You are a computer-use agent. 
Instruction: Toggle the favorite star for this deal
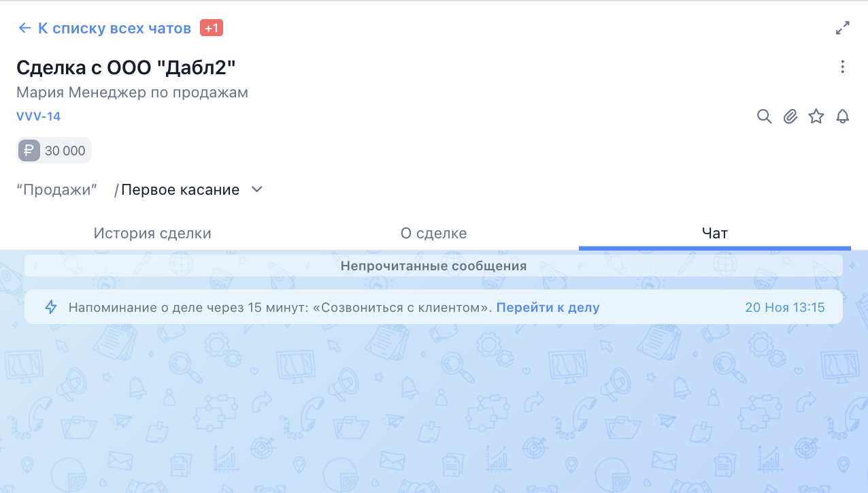816,116
